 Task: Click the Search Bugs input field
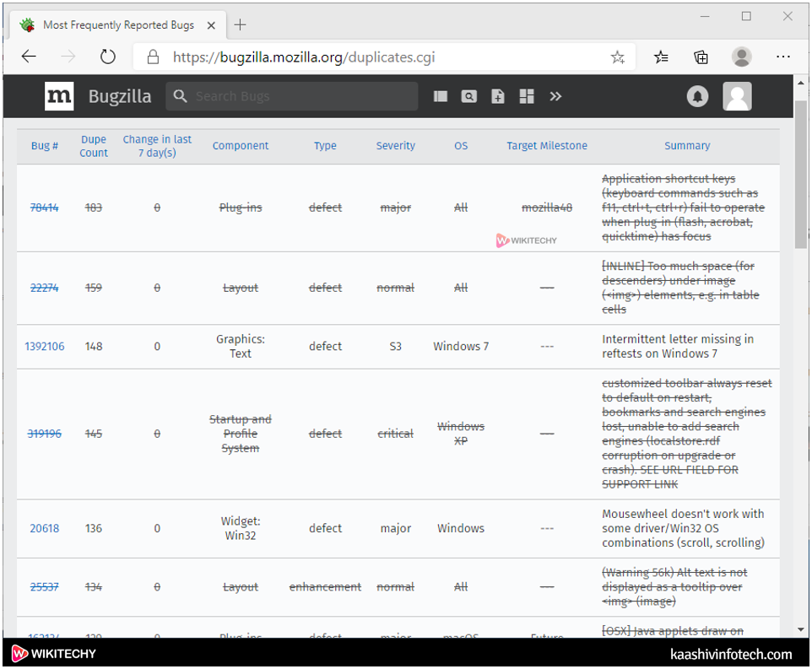[300, 97]
